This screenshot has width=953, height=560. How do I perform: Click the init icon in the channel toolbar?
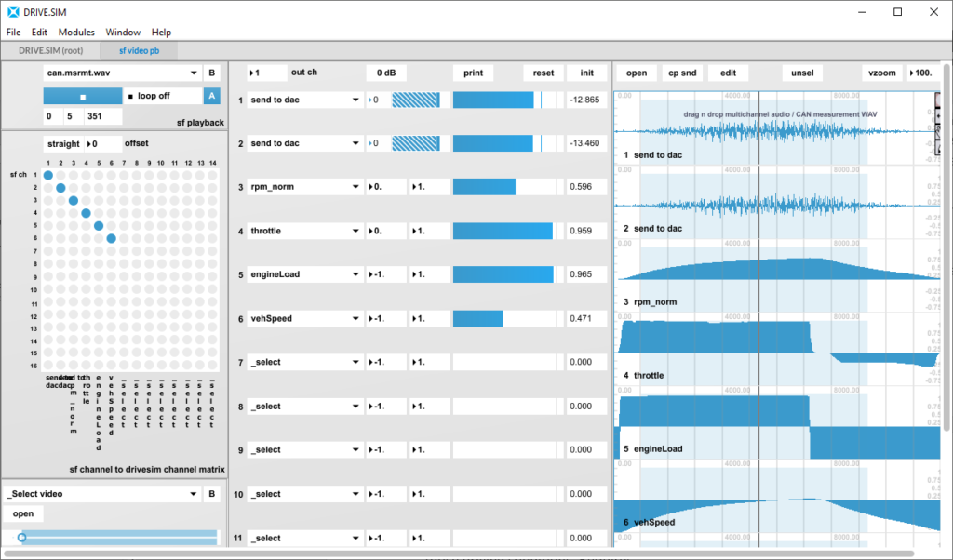586,73
